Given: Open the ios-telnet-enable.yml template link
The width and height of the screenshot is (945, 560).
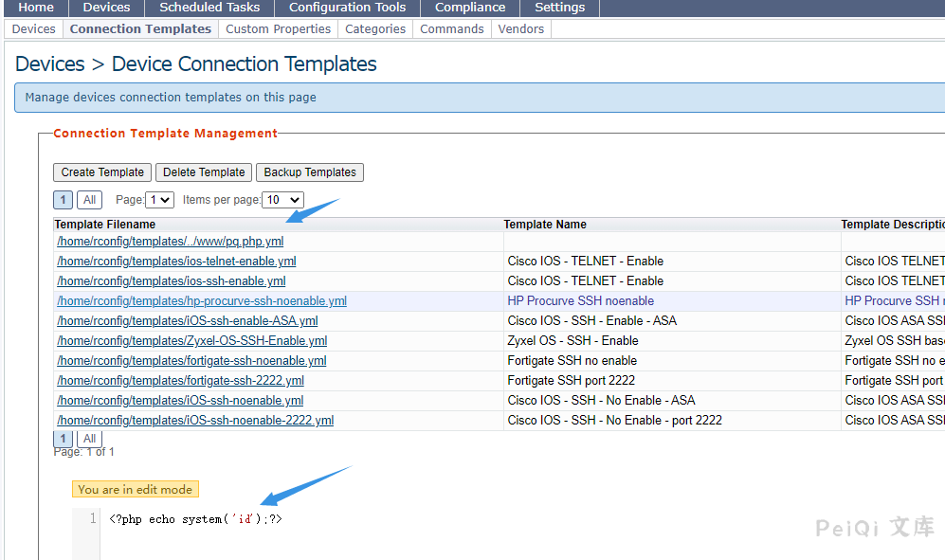Looking at the screenshot, I should (x=176, y=262).
